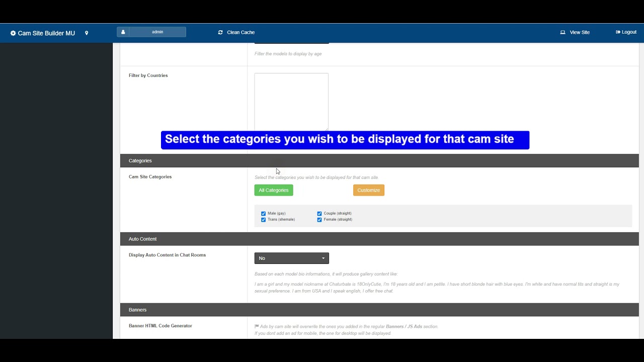Image resolution: width=644 pixels, height=362 pixels.
Task: Click the gear icon beside Cam Site Builder MU
Action: (13, 33)
